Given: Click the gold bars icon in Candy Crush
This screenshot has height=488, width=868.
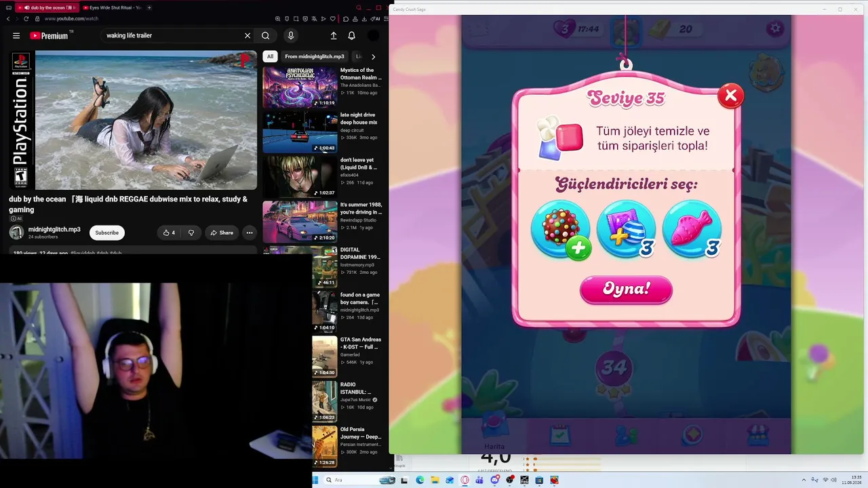Looking at the screenshot, I should 660,28.
